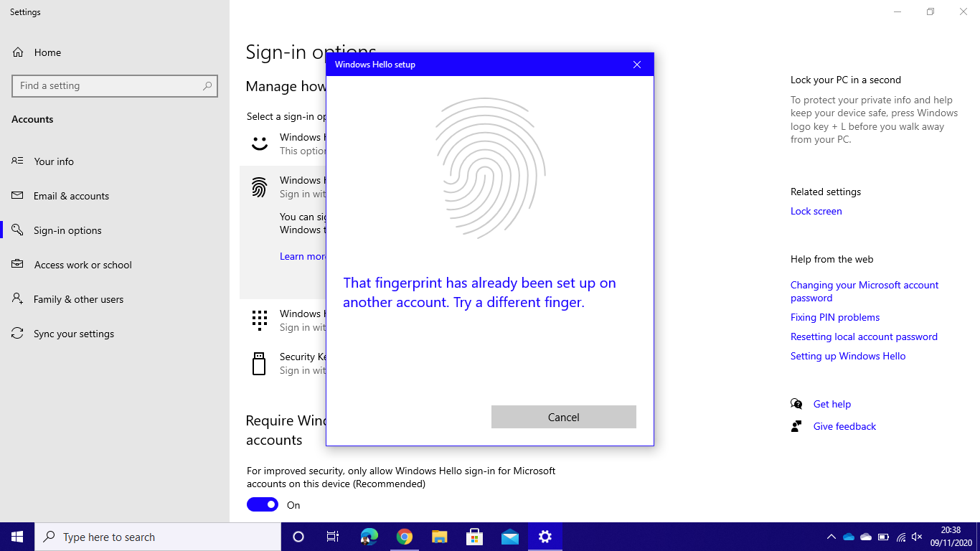Click the Email & accounts envelope icon

[x=17, y=195]
